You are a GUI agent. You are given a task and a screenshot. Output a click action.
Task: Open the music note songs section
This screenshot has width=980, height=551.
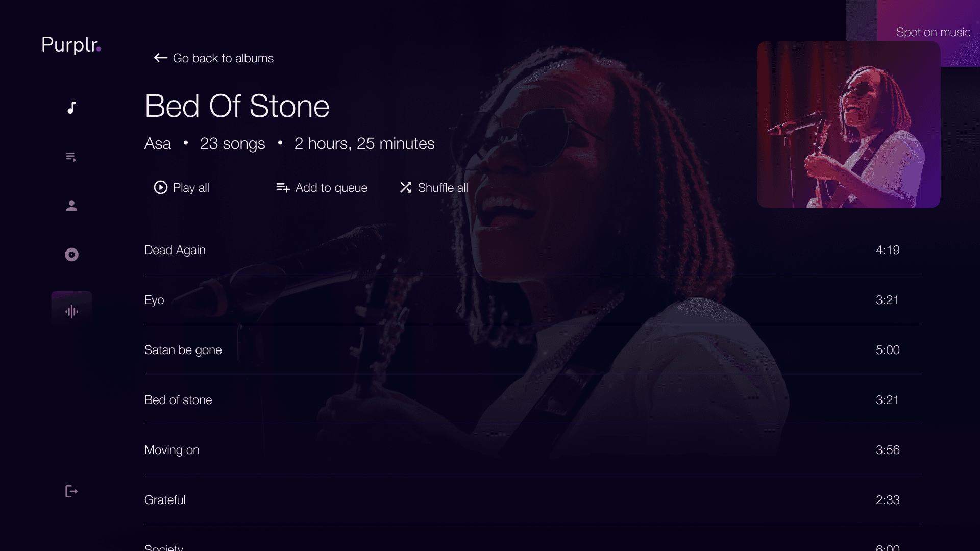point(71,108)
